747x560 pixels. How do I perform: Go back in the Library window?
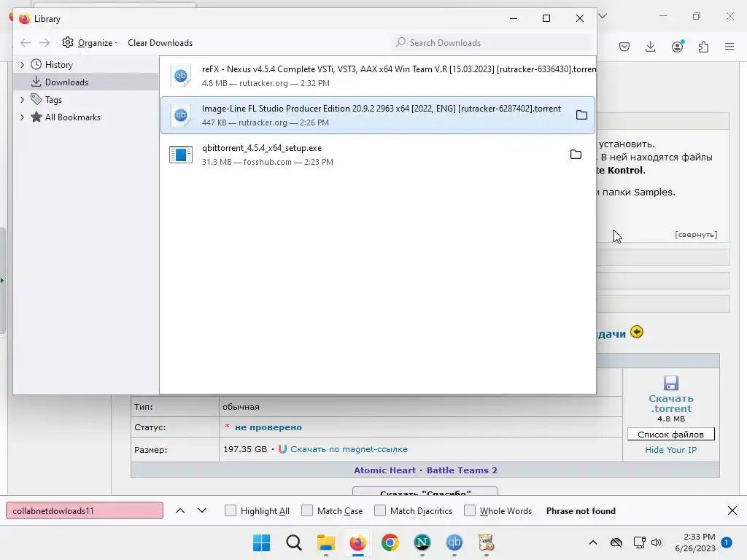pos(26,43)
